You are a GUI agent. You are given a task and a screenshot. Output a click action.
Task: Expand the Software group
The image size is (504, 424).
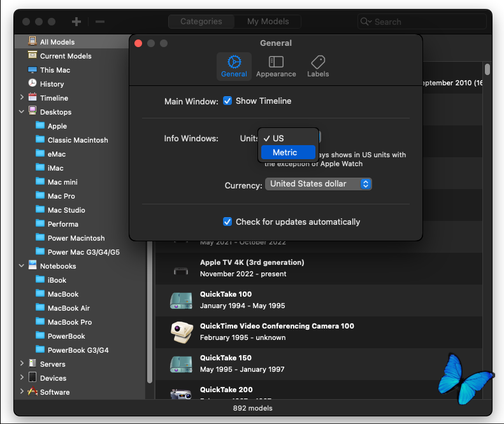tap(22, 392)
